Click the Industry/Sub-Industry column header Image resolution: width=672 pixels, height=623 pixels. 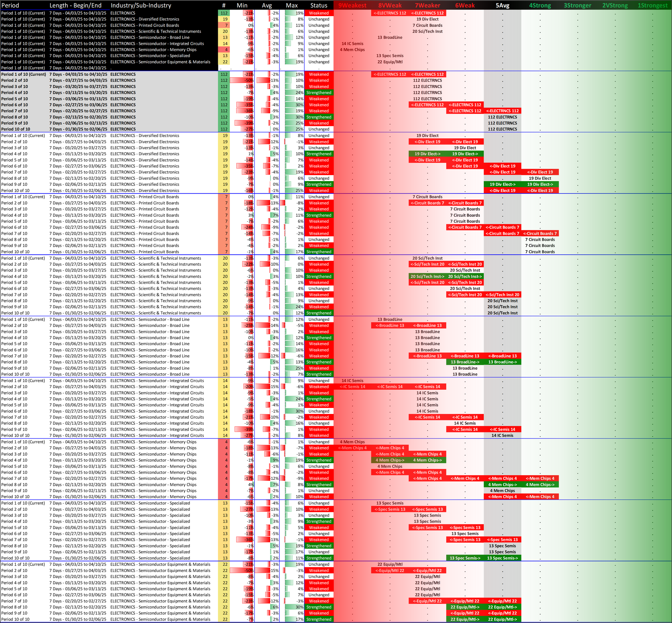pyautogui.click(x=141, y=5)
